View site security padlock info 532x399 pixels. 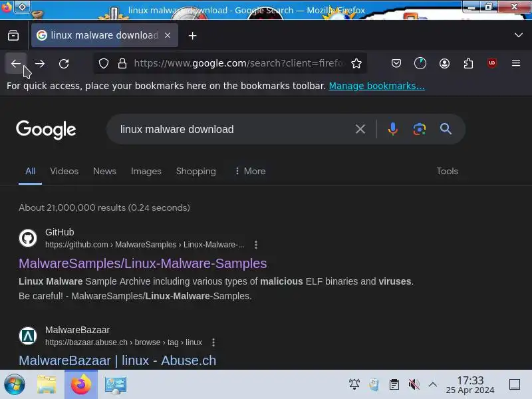pos(122,63)
